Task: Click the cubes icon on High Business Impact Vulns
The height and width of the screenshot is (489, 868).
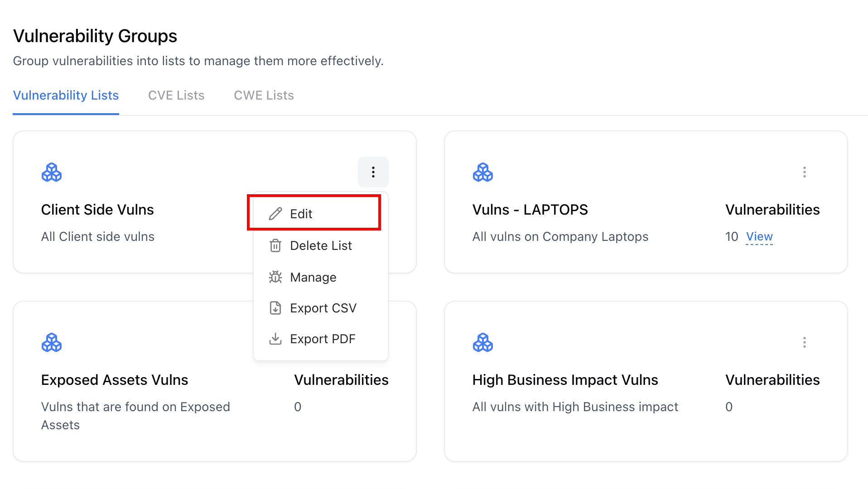Action: click(x=482, y=342)
